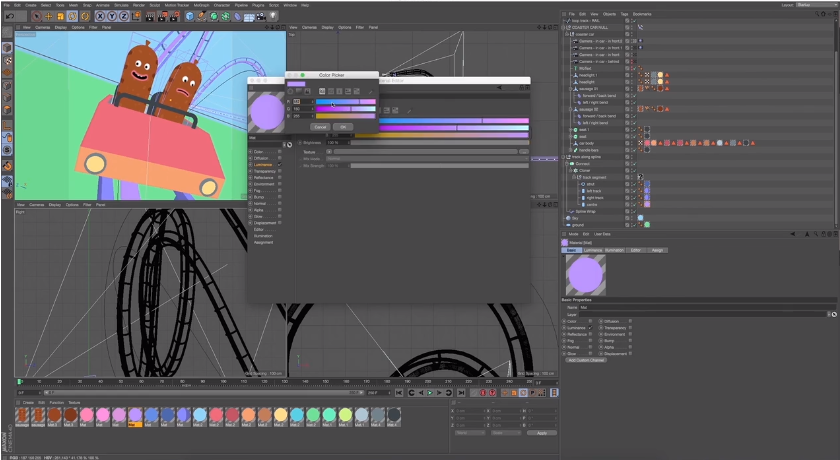The height and width of the screenshot is (460, 840).
Task: Open Mix Mode dropdown in Material Editor
Action: [427, 159]
